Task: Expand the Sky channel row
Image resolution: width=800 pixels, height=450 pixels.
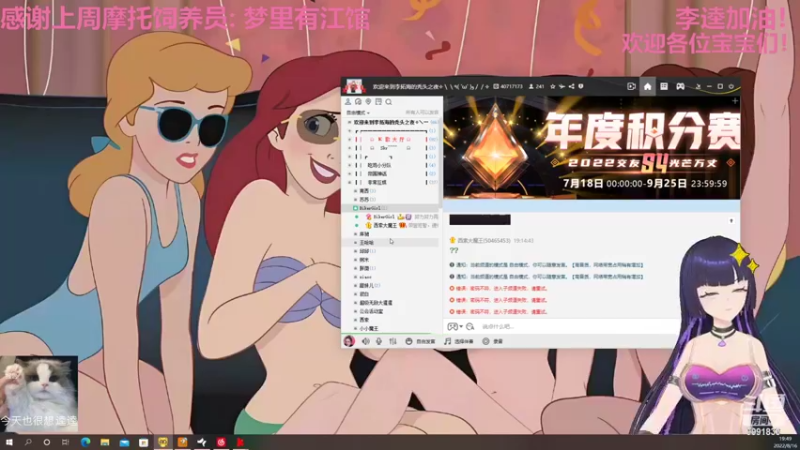Action: point(349,148)
